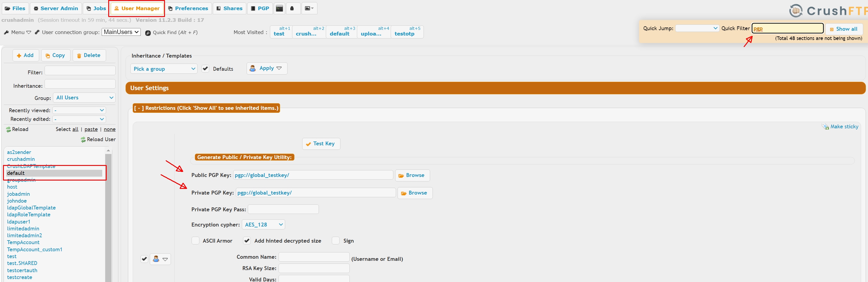Open the Shares tab
The image size is (868, 282).
click(229, 8)
